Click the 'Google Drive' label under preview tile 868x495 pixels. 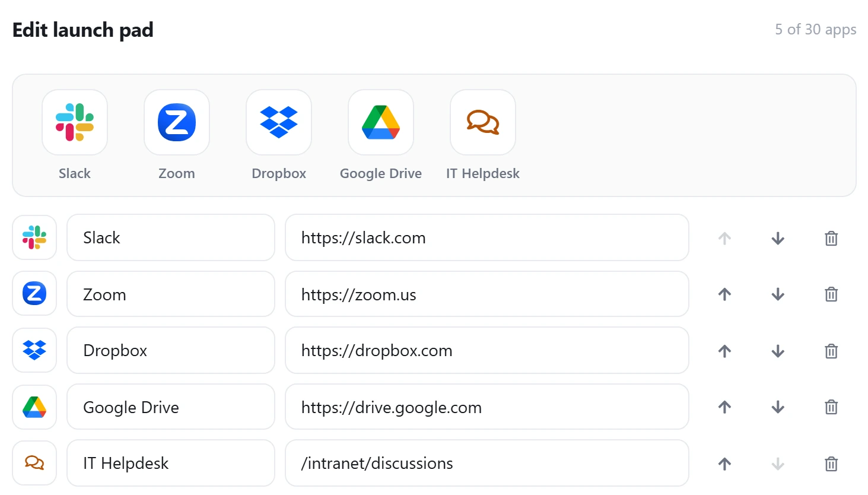381,173
